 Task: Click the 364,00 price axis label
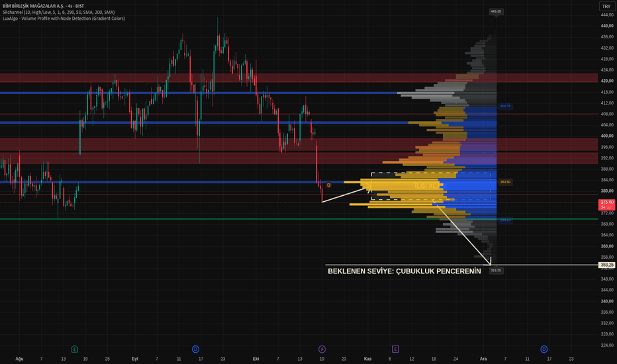coord(607,235)
